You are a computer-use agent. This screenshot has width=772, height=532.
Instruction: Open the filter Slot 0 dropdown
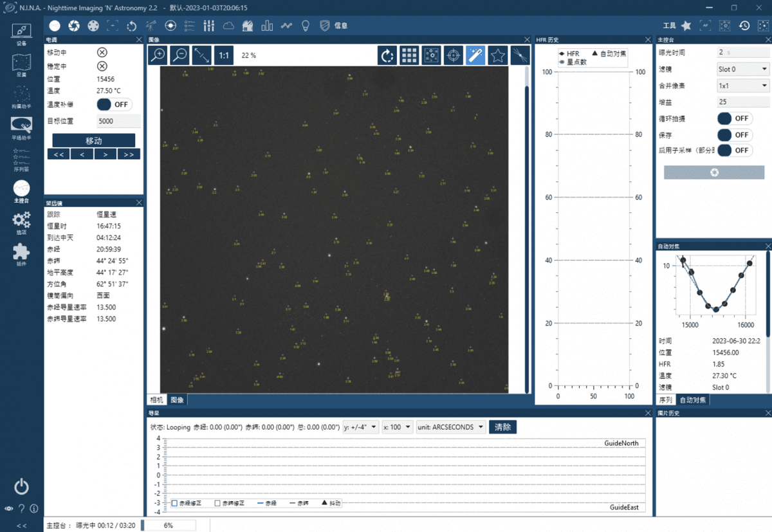tap(743, 69)
